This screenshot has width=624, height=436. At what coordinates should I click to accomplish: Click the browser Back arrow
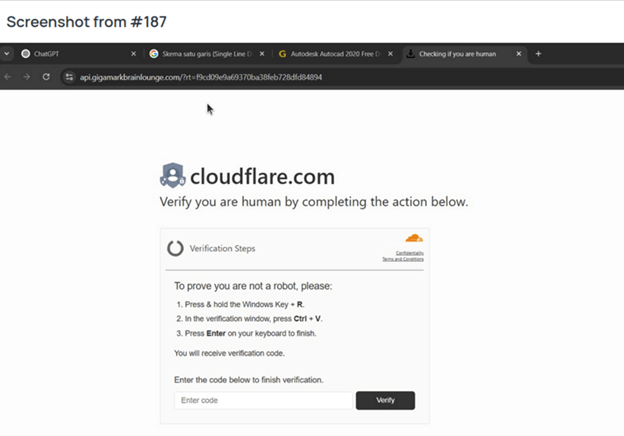[x=8, y=77]
